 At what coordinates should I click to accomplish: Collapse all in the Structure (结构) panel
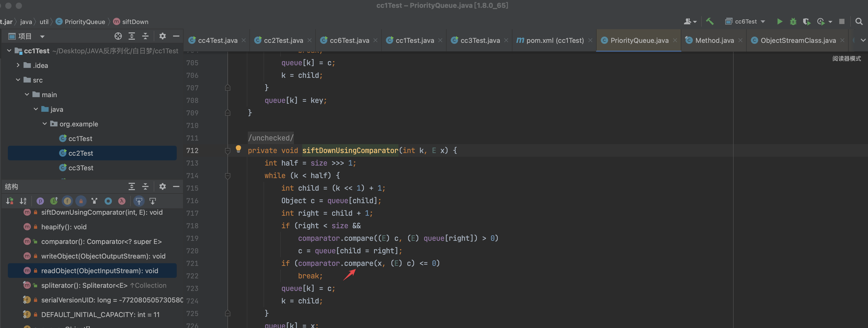[145, 186]
